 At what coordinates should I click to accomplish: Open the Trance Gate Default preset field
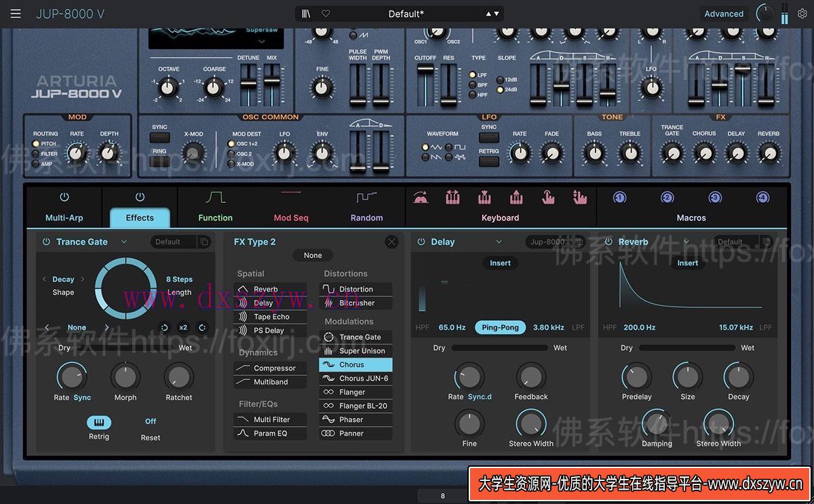point(174,241)
